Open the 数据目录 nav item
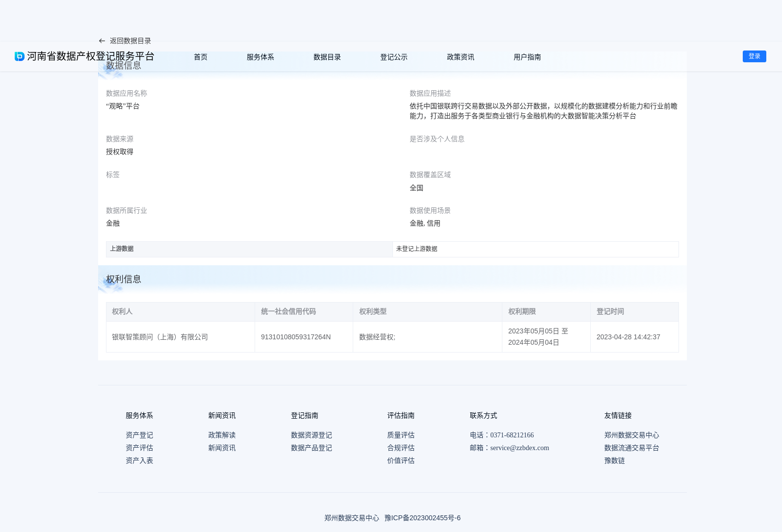Viewport: 782px width, 532px height. (x=327, y=57)
